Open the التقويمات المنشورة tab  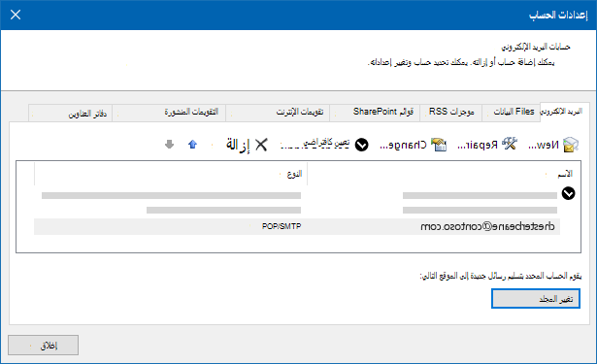click(169, 113)
